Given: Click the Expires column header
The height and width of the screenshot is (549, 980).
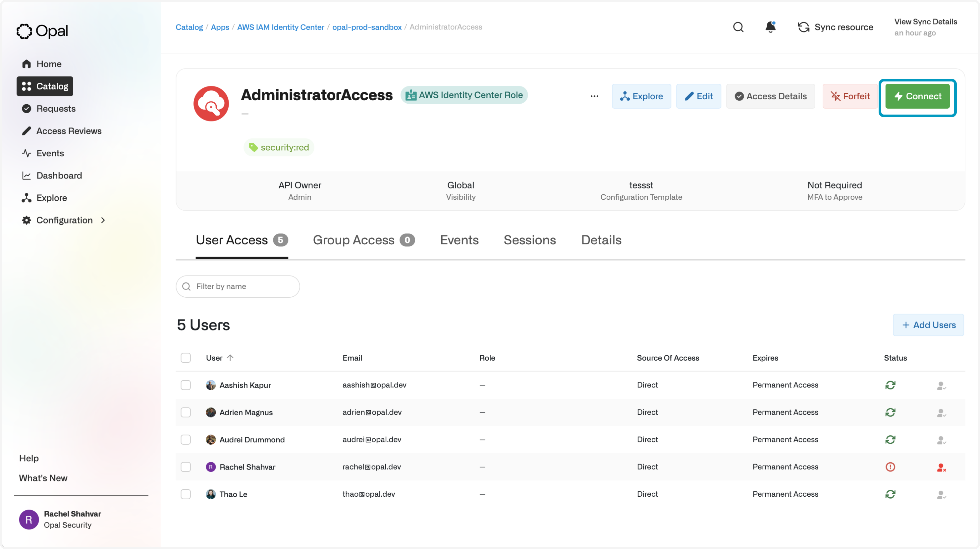Looking at the screenshot, I should (x=765, y=358).
